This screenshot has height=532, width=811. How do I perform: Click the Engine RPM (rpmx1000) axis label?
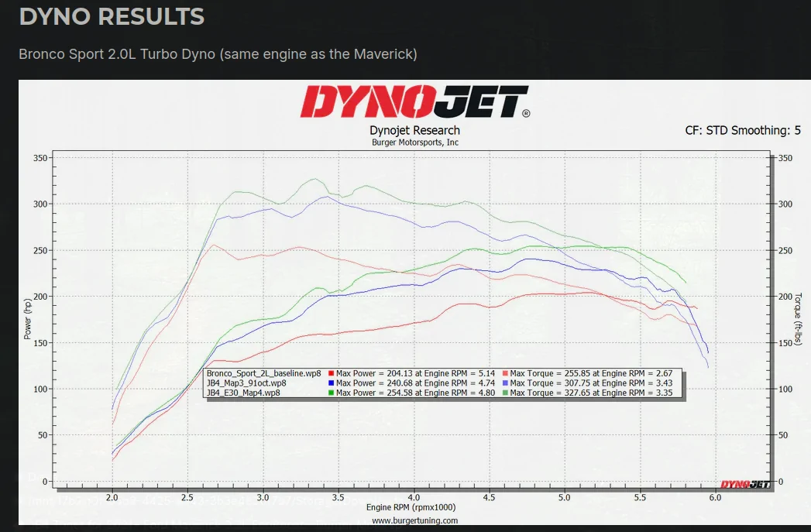click(411, 508)
